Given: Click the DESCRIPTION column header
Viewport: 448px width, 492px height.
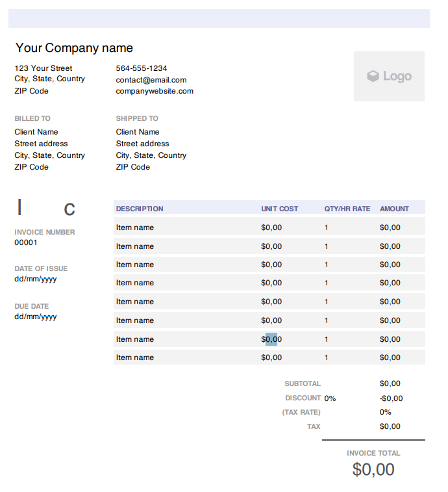Looking at the screenshot, I should [x=140, y=209].
